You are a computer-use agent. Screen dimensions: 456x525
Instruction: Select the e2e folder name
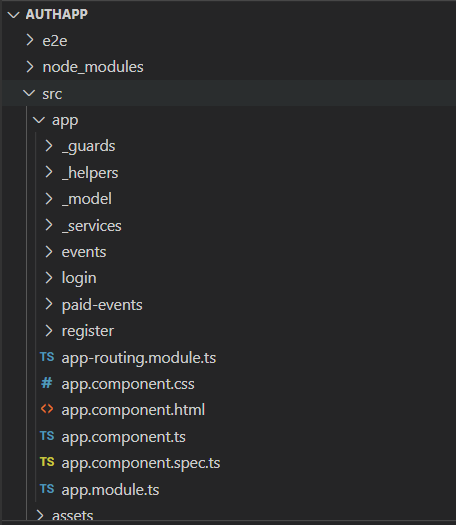click(55, 41)
